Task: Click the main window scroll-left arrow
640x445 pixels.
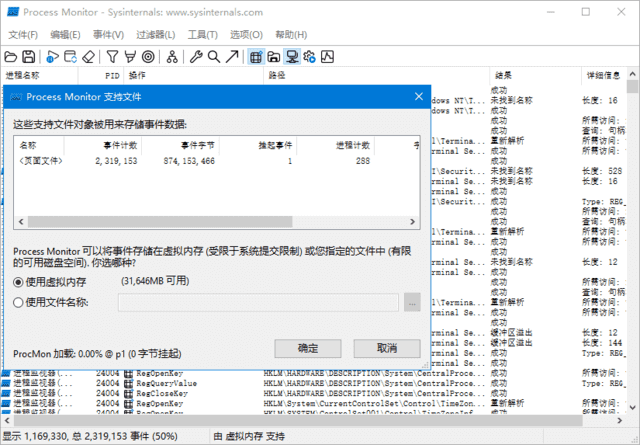Action: coord(7,421)
